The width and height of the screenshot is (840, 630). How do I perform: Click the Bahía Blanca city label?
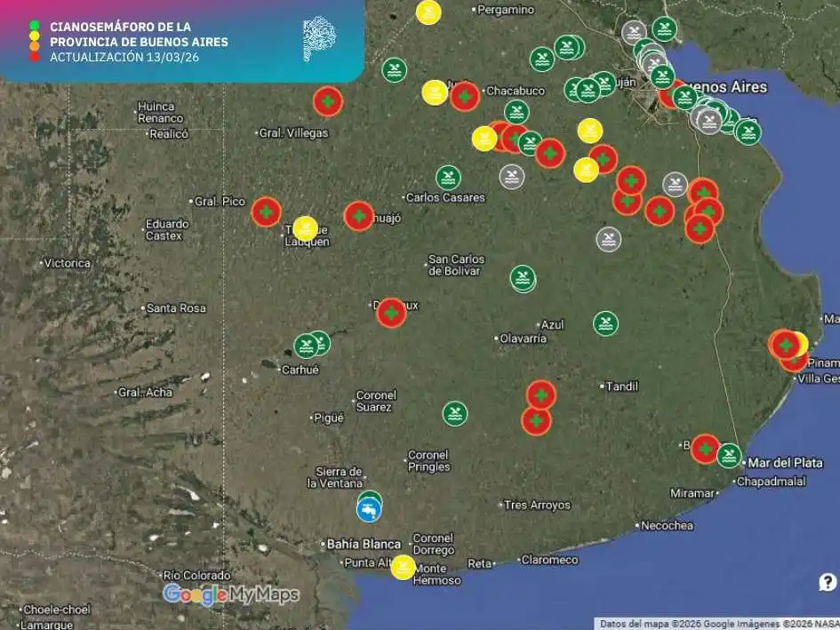(x=364, y=545)
